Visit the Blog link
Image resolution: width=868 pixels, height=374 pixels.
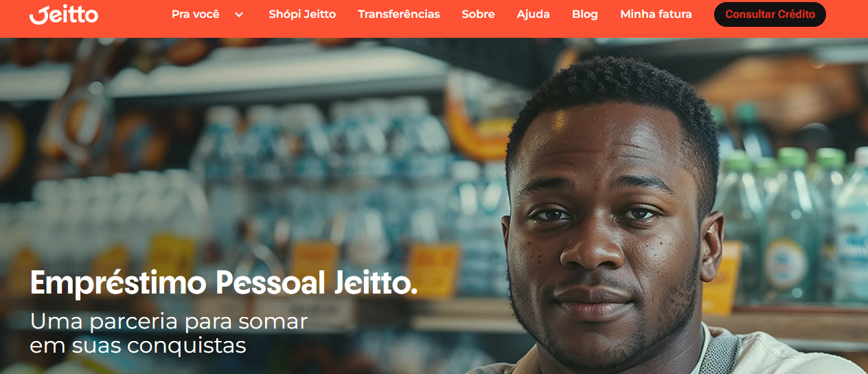[585, 14]
